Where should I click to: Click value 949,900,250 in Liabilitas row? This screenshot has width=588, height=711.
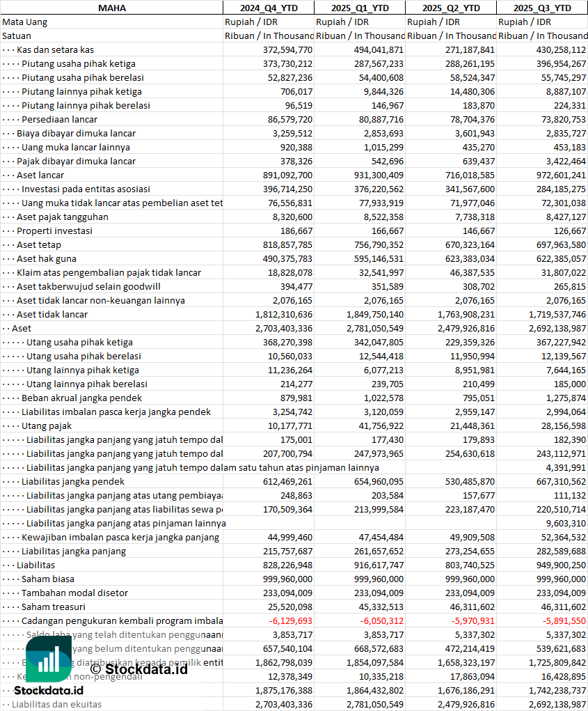561,565
